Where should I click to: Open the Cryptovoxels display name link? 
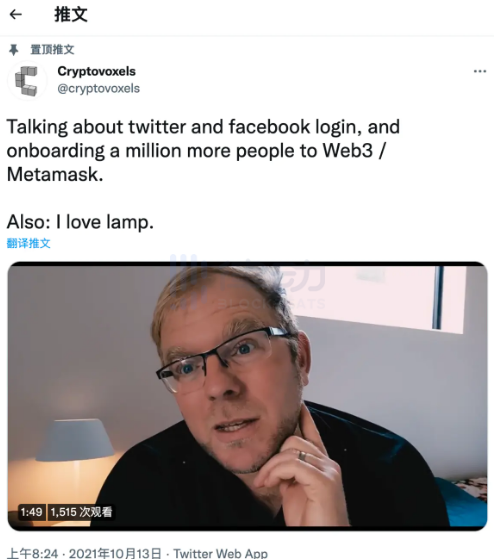tap(97, 71)
